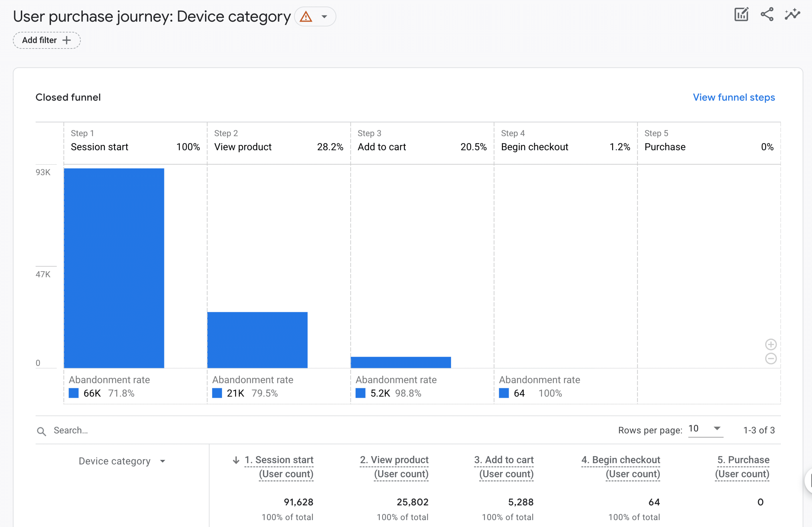Image resolution: width=812 pixels, height=527 pixels.
Task: Expand the Rows per page dropdown
Action: pos(717,429)
